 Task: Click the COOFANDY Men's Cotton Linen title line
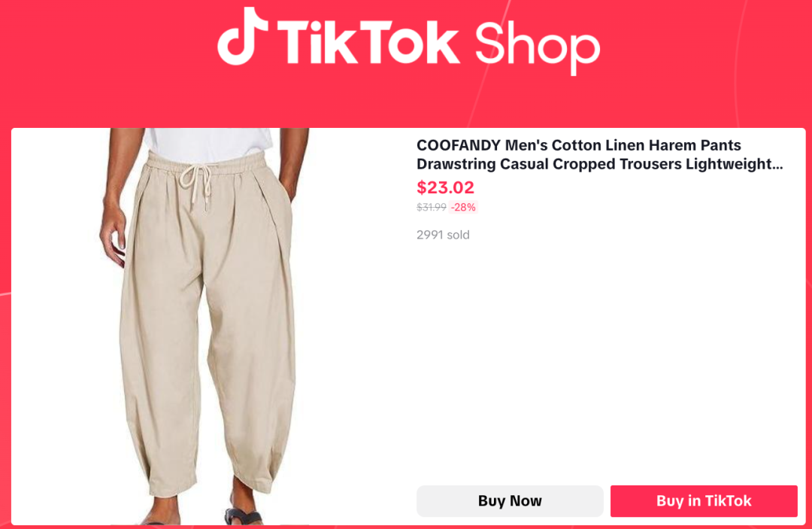(578, 145)
